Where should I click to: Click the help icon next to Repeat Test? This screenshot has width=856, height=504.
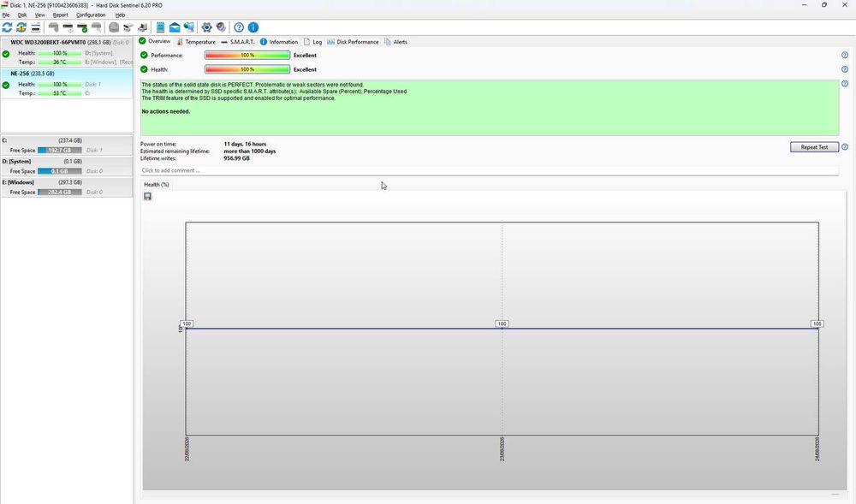[x=845, y=146]
